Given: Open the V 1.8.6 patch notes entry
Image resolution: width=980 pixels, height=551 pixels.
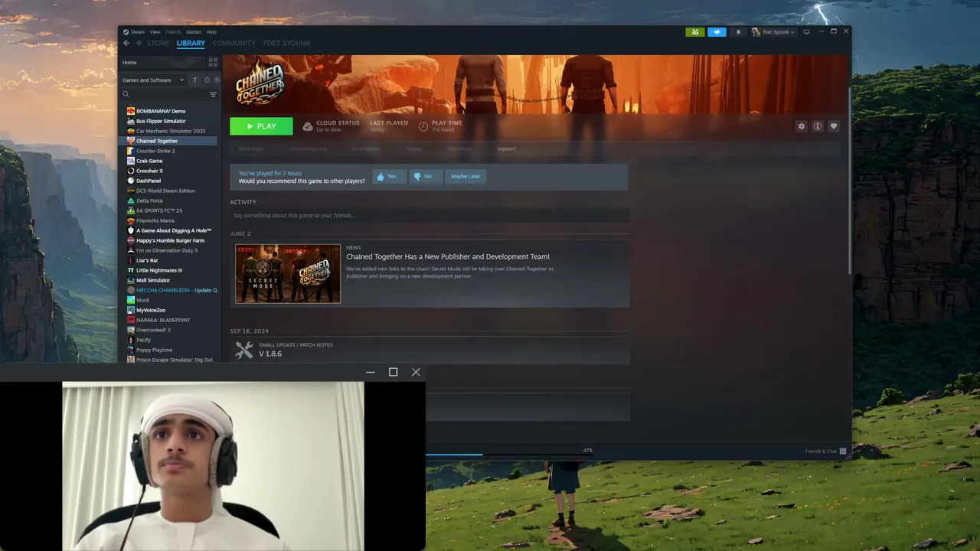Looking at the screenshot, I should 270,354.
